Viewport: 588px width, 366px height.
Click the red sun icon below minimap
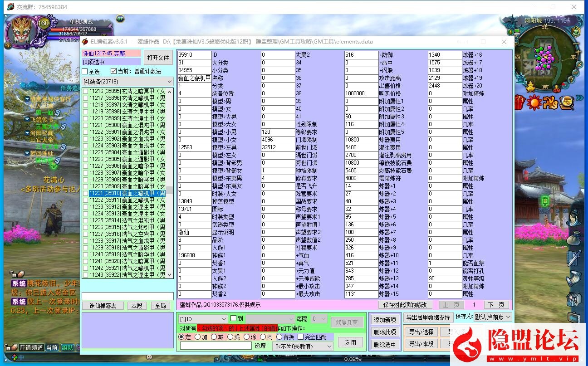click(534, 103)
